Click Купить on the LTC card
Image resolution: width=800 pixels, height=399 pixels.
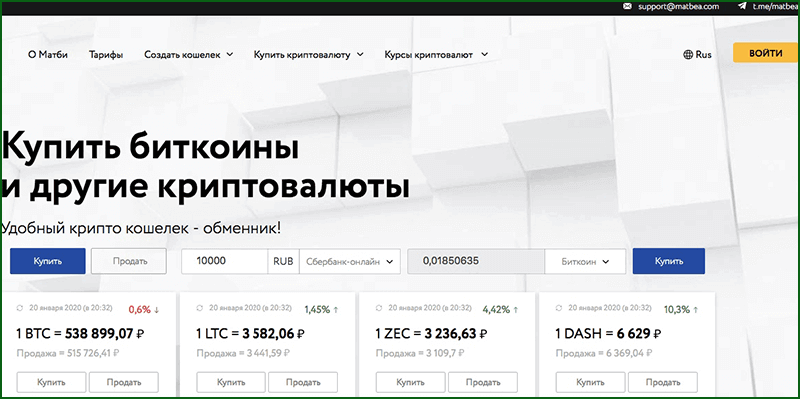click(231, 382)
